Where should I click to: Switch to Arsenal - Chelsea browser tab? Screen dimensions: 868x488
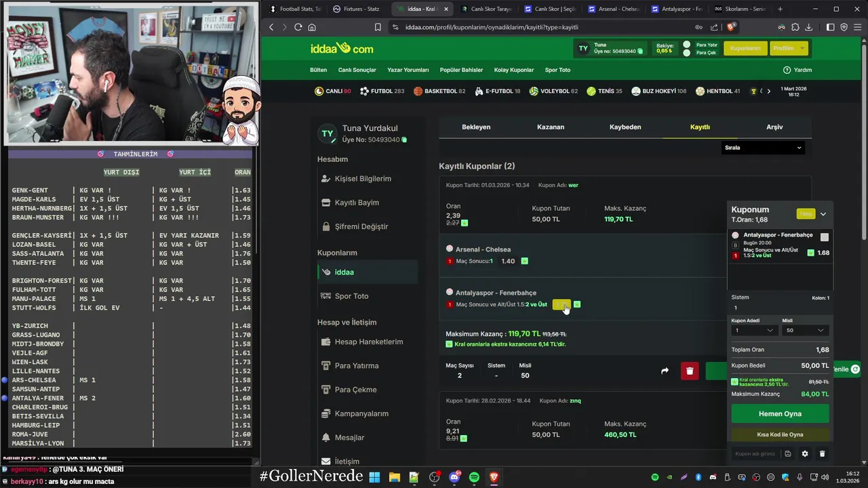614,9
